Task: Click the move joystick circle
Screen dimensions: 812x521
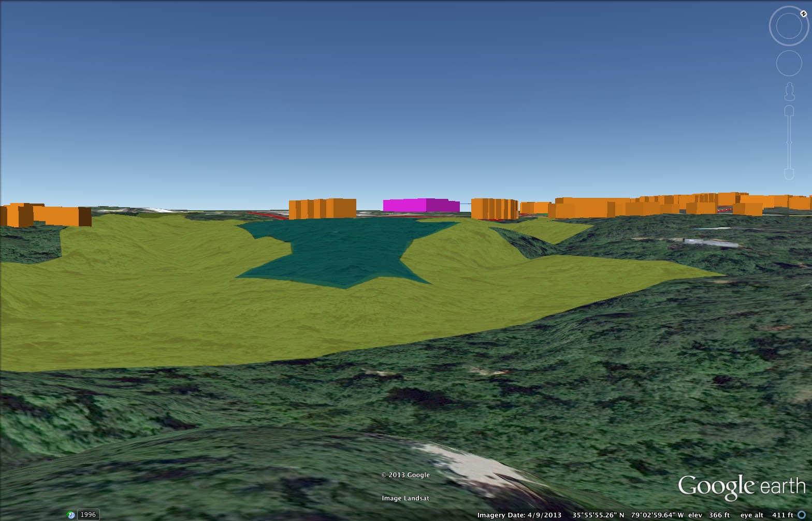Action: pyautogui.click(x=789, y=63)
